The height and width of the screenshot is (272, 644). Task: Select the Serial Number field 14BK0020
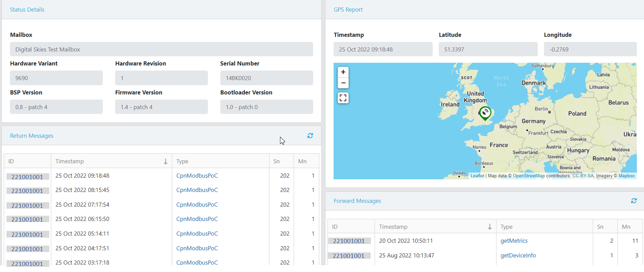click(x=266, y=78)
